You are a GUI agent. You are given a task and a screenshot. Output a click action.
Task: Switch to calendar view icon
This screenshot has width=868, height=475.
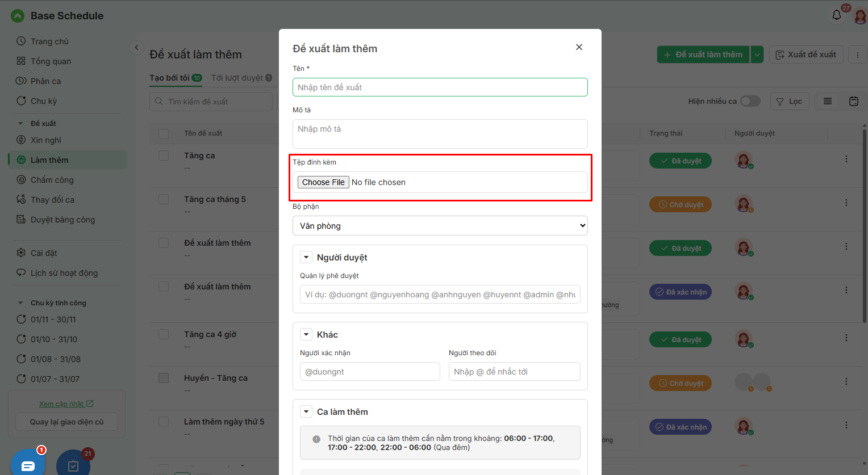click(854, 101)
